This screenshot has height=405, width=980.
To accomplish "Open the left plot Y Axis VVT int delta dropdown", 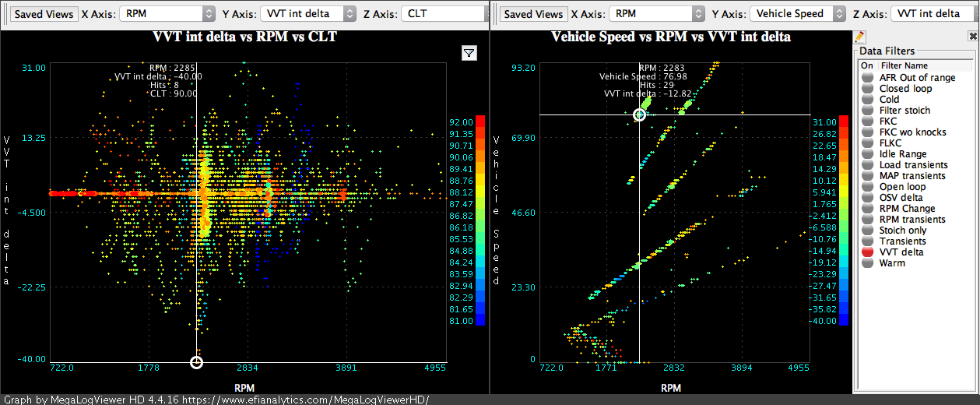I will 306,13.
